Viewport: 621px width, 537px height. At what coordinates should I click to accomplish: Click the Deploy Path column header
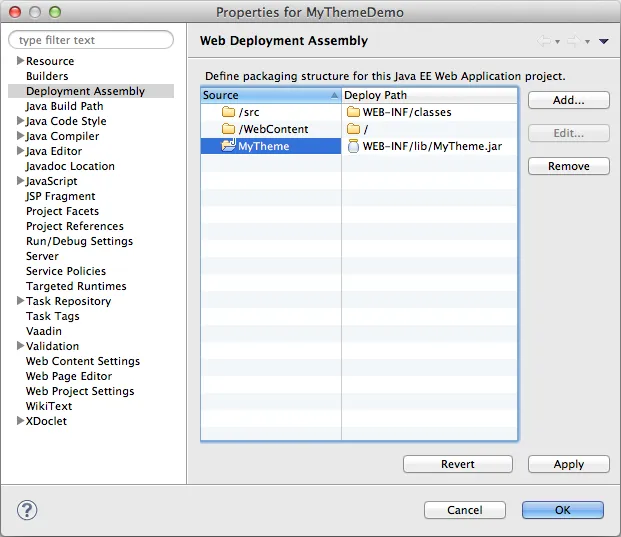[429, 95]
